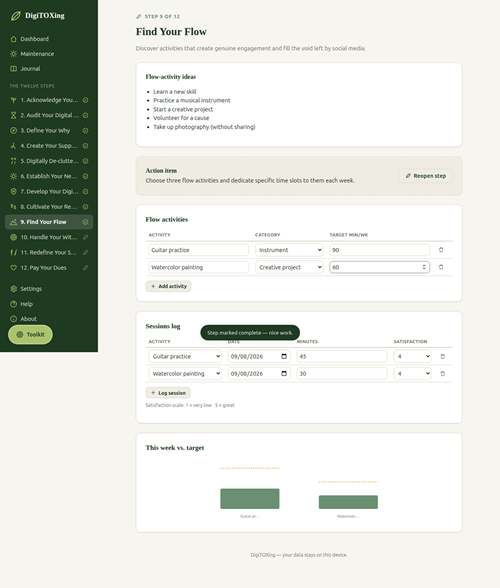500x588 pixels.
Task: Delete the Watercolor painting activity row
Action: click(x=441, y=267)
